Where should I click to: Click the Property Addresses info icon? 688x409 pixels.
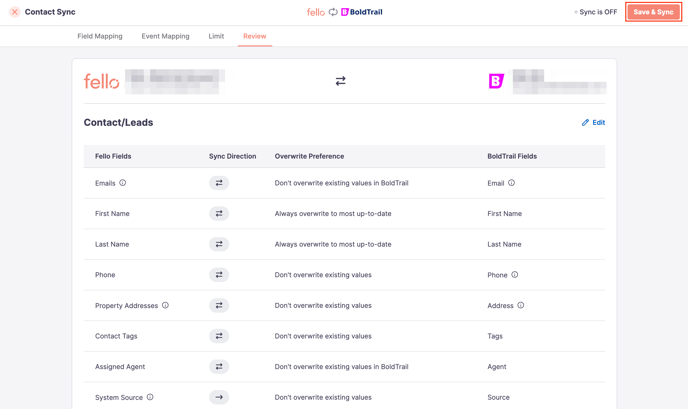click(165, 305)
